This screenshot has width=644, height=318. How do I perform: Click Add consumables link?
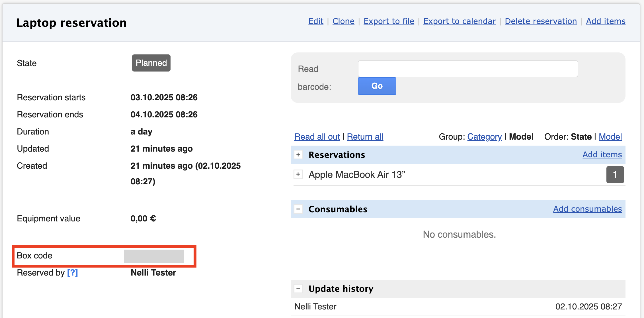tap(587, 209)
